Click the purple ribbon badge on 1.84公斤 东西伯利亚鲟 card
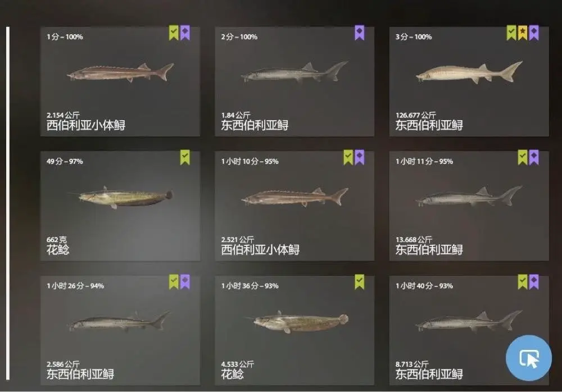Viewport: 562px width, 392px height. [360, 33]
